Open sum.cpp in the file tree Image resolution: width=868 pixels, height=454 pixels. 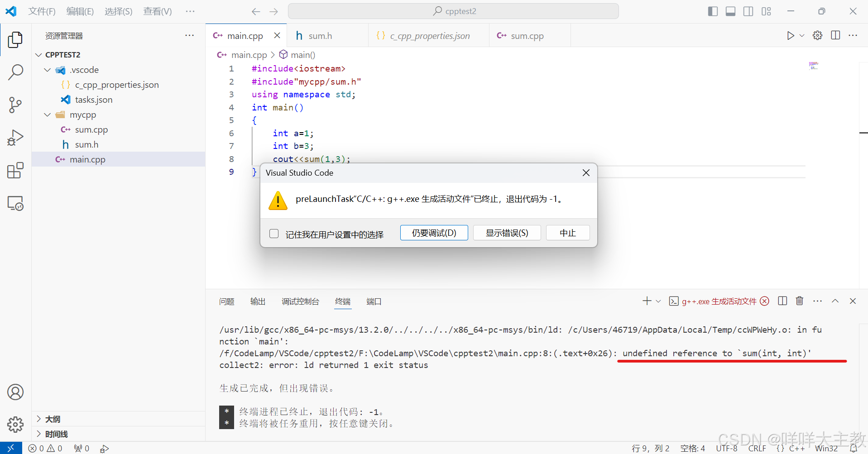pyautogui.click(x=118, y=129)
